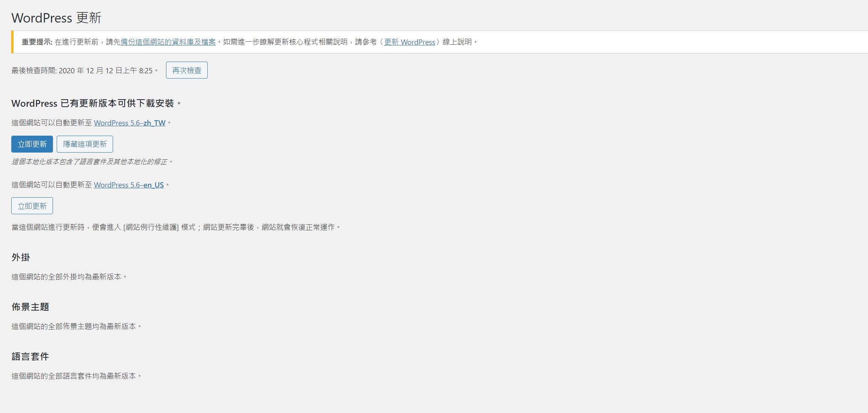Click the 全部佈景主題均為最新版本 status text
868x413 pixels.
pyautogui.click(x=77, y=327)
